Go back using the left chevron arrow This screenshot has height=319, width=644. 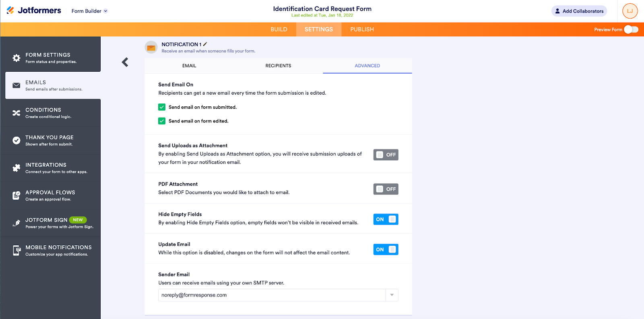coord(125,62)
